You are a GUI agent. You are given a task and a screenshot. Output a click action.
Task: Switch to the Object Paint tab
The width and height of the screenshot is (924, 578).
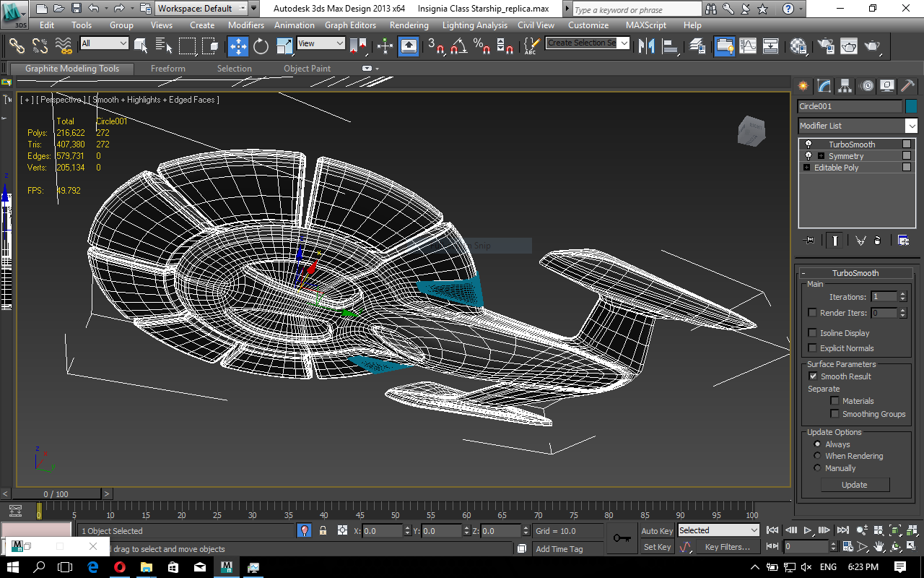[307, 69]
